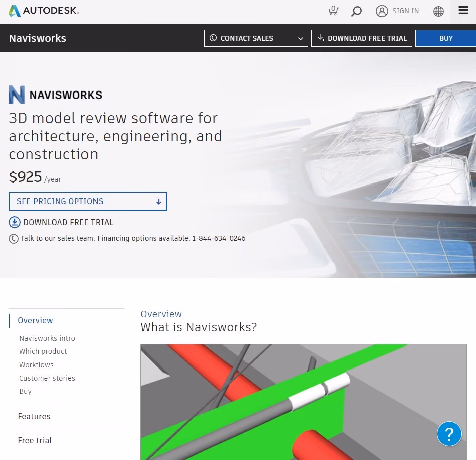Select Overview in the side navigation
The image size is (476, 460).
coord(35,320)
